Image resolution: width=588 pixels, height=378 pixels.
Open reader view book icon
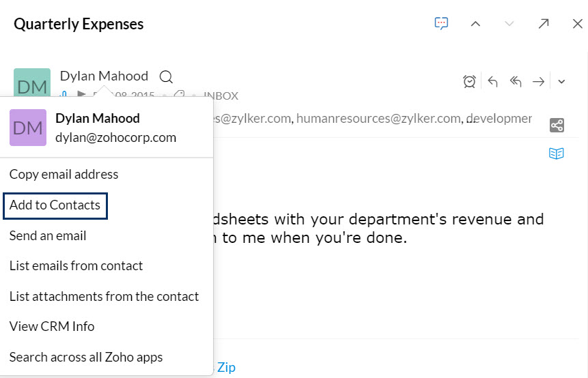point(556,154)
